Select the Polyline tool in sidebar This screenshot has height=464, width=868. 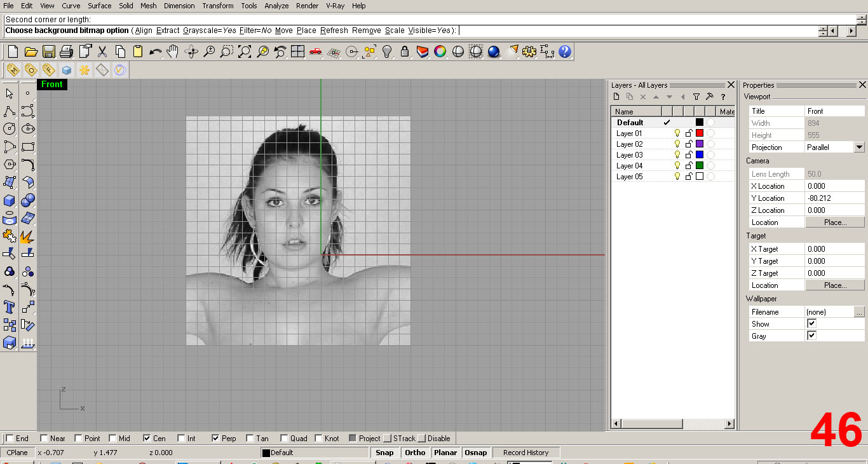point(10,111)
